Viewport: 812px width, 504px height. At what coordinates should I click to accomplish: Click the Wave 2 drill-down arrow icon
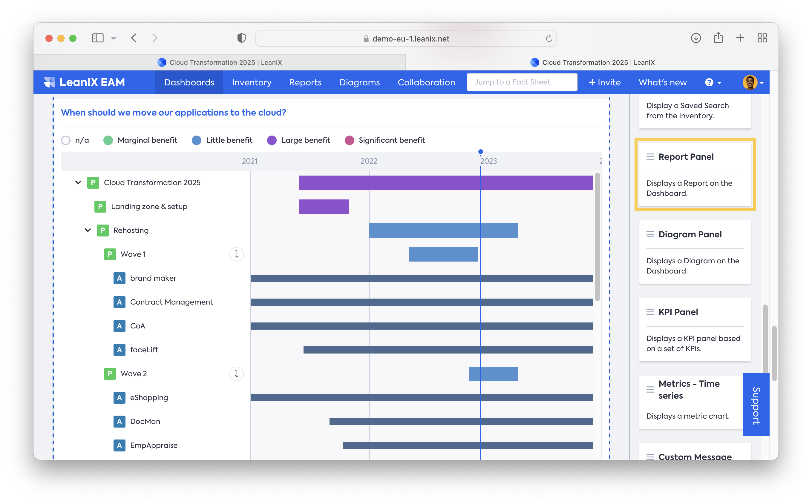click(236, 374)
